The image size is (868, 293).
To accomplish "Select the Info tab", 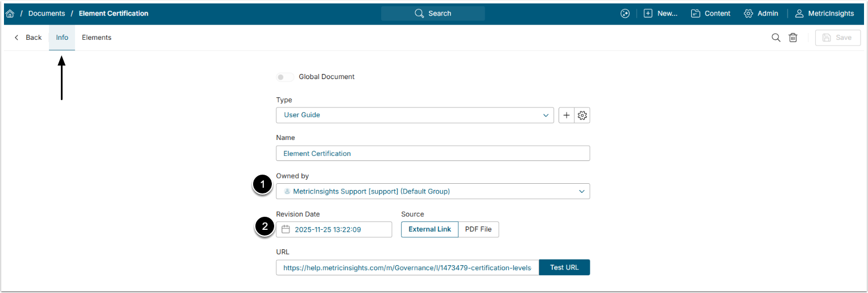I will click(x=62, y=38).
